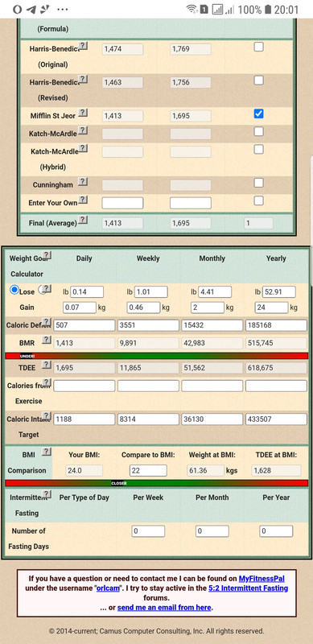Enable the Enter Your Own checkbox
This screenshot has height=644, width=313.
point(258,200)
